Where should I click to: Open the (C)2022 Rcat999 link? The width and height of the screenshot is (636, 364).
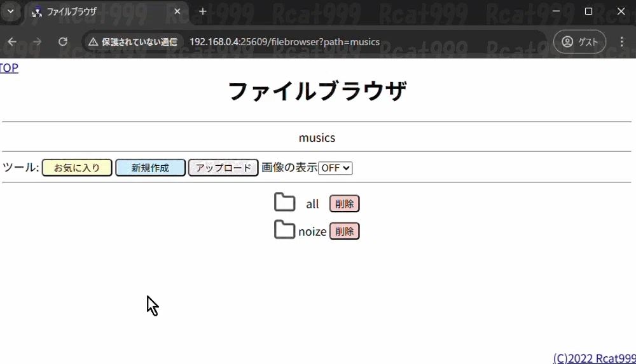point(594,358)
